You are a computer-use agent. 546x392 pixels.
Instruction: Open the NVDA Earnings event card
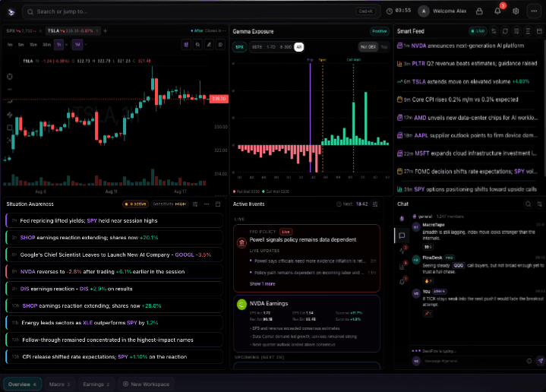click(x=307, y=324)
